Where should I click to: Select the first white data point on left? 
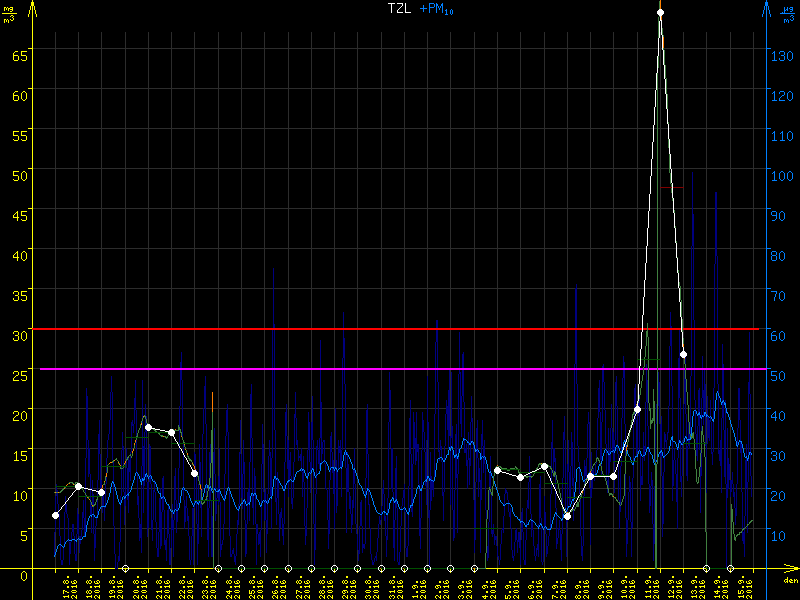[55, 515]
